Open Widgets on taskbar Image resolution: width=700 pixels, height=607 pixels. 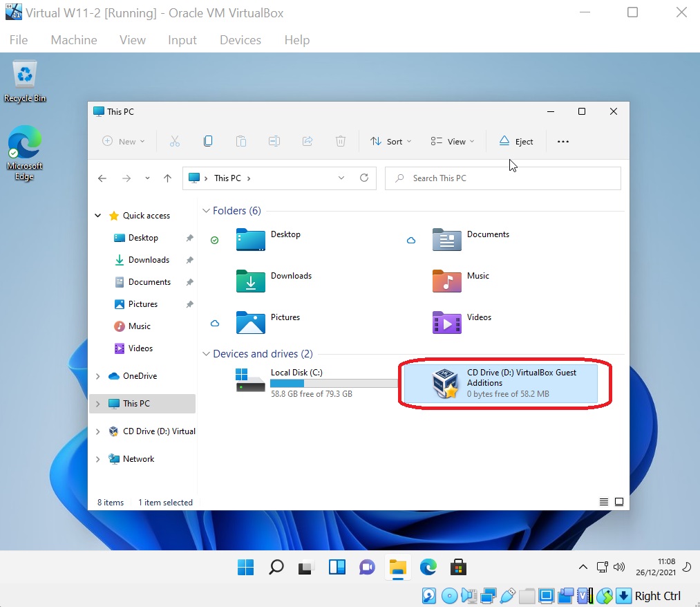pyautogui.click(x=337, y=568)
